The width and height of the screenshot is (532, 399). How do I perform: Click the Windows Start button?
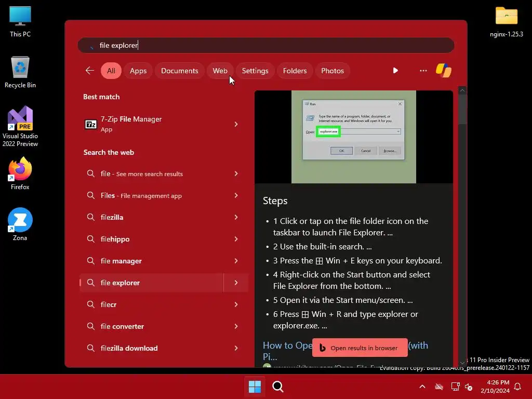pyautogui.click(x=255, y=387)
